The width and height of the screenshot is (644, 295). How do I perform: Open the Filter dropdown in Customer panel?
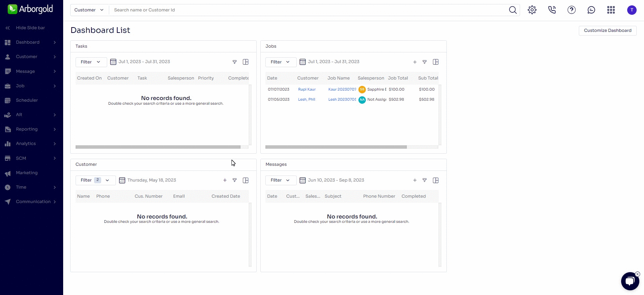(x=95, y=180)
